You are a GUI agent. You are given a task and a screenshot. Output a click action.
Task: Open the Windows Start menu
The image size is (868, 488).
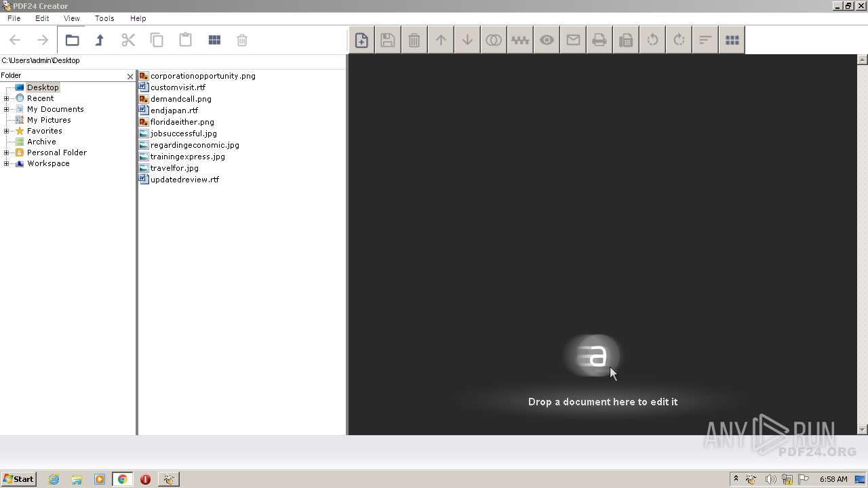pyautogui.click(x=18, y=479)
